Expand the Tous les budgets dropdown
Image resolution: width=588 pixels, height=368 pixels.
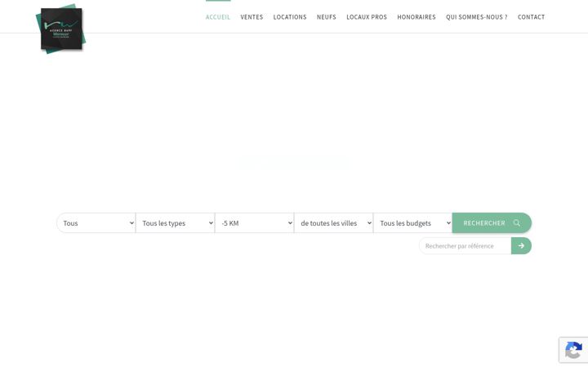pos(412,223)
